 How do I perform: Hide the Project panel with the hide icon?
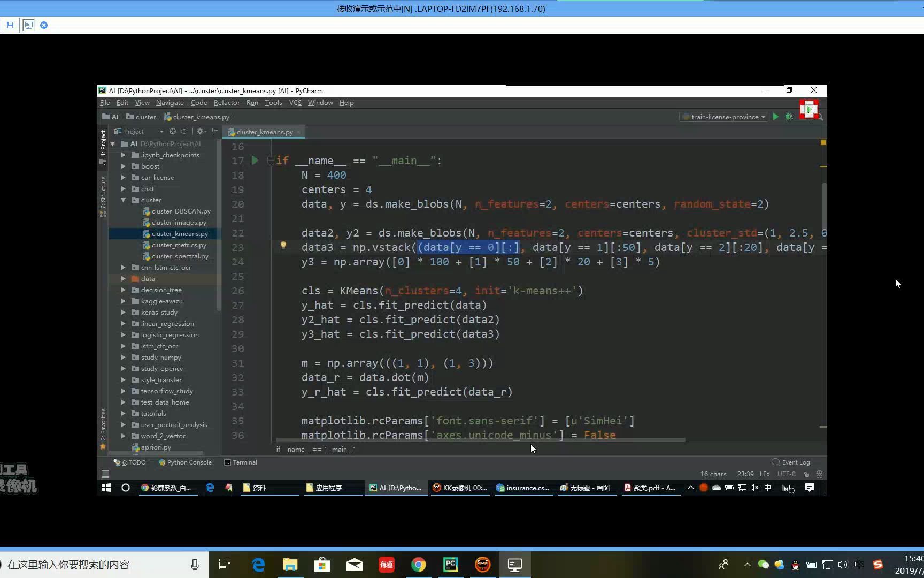coord(214,131)
